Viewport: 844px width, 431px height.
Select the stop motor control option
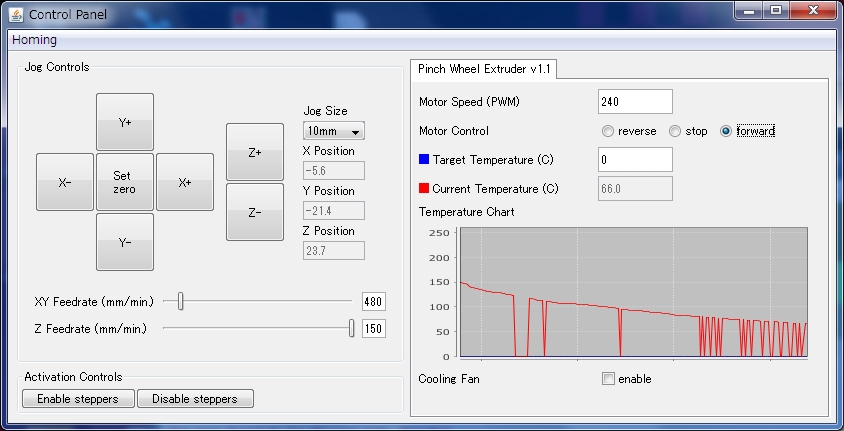point(675,131)
